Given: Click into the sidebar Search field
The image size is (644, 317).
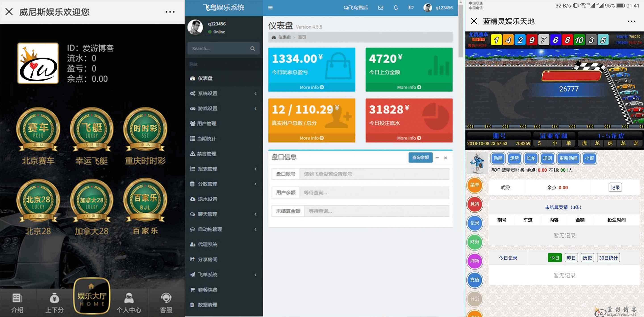Looking at the screenshot, I should 219,48.
